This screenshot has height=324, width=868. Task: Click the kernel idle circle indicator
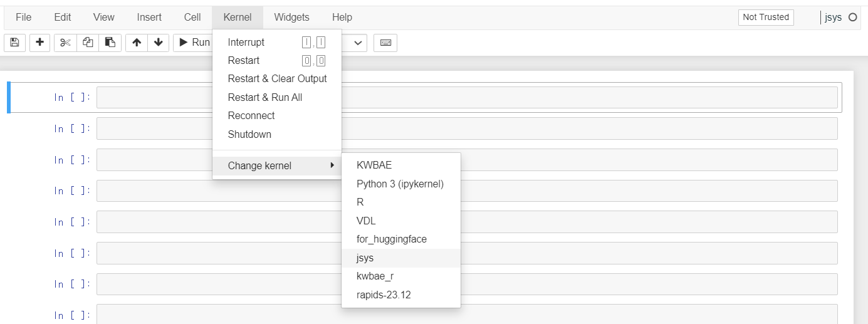852,18
